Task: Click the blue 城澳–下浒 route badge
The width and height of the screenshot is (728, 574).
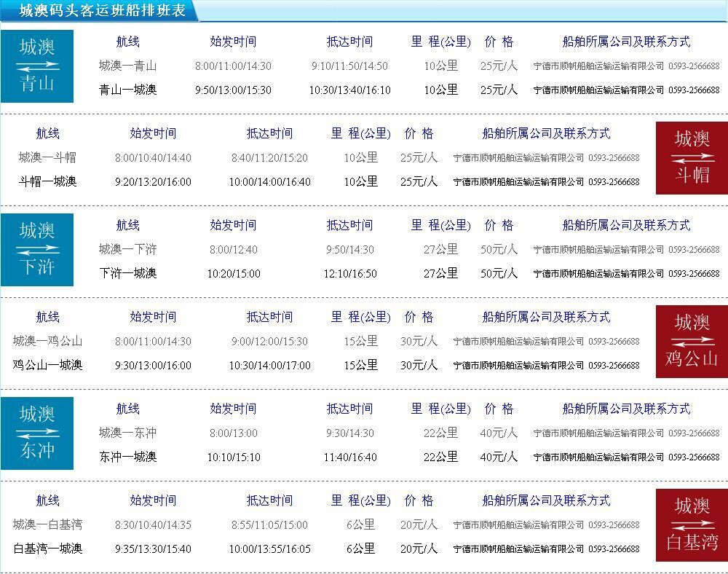Action: (37, 249)
